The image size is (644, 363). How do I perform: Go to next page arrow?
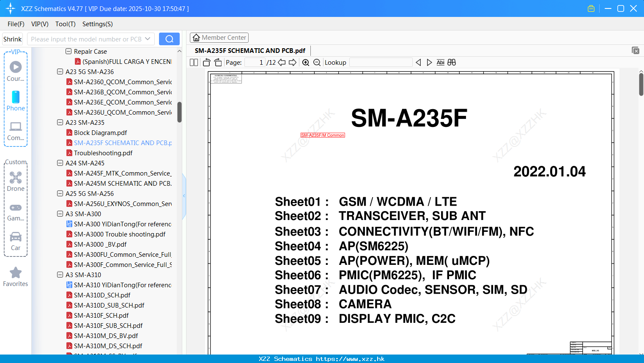coord(293,62)
